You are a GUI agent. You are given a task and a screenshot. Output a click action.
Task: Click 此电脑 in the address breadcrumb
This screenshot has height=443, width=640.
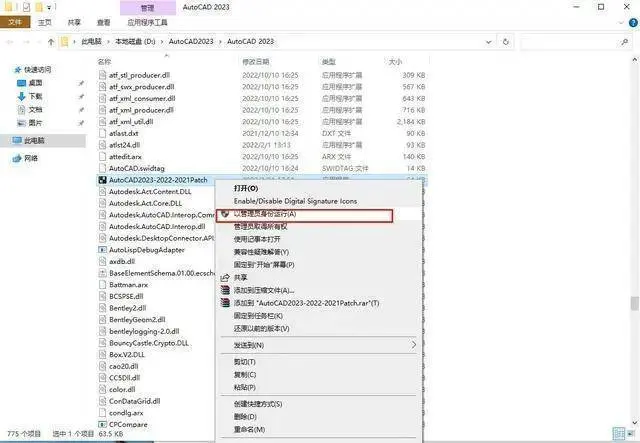click(x=91, y=41)
